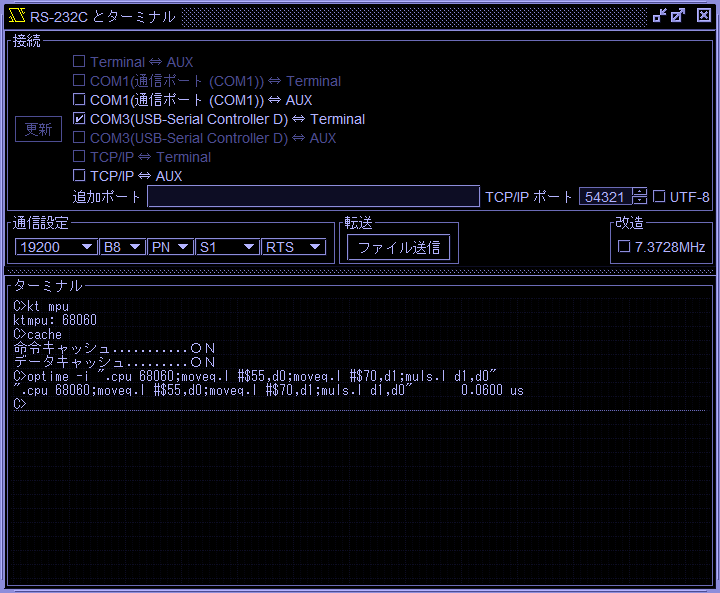The width and height of the screenshot is (720, 593).
Task: Check the TCP/IP ⇔ Terminal checkbox
Action: [x=79, y=157]
